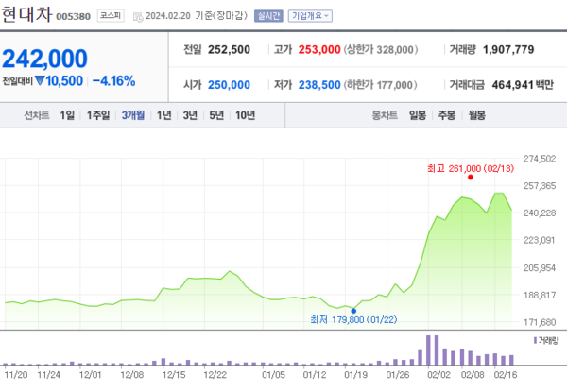Switch to 월봉 monthly candle chart

point(477,115)
